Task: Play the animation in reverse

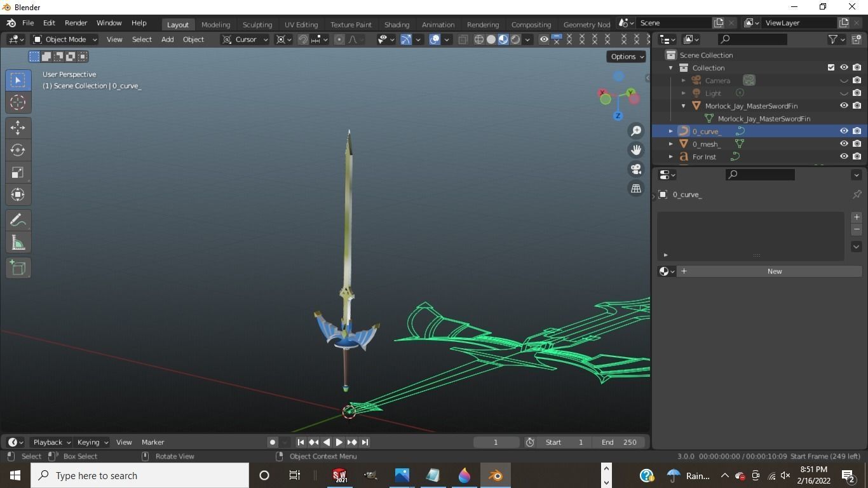Action: click(327, 442)
